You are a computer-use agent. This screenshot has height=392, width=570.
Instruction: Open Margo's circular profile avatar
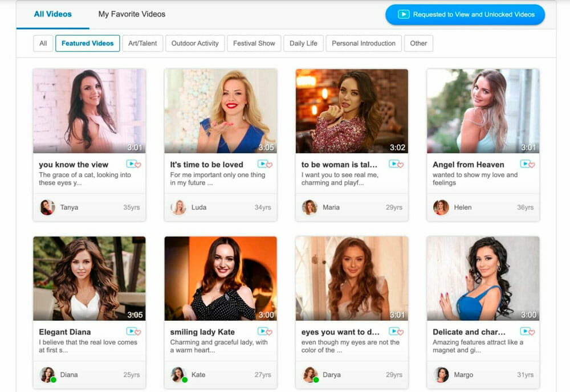click(x=439, y=375)
